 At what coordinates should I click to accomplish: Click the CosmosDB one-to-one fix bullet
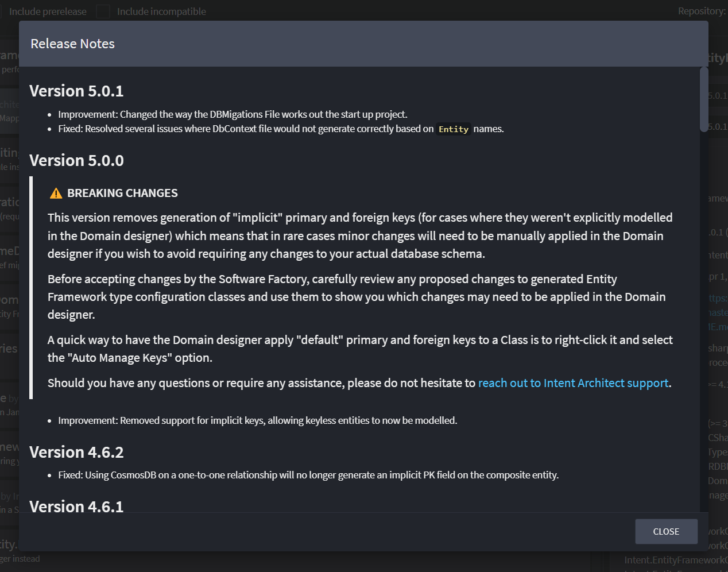point(308,475)
